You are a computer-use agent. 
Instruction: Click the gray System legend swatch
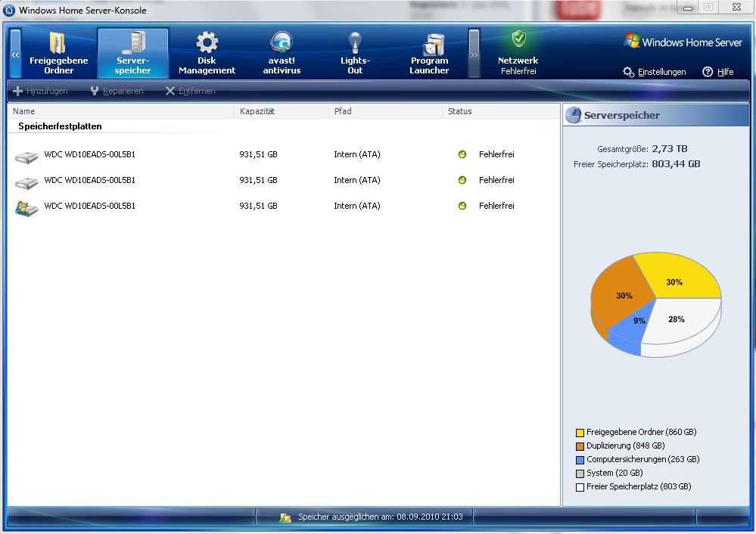click(580, 473)
